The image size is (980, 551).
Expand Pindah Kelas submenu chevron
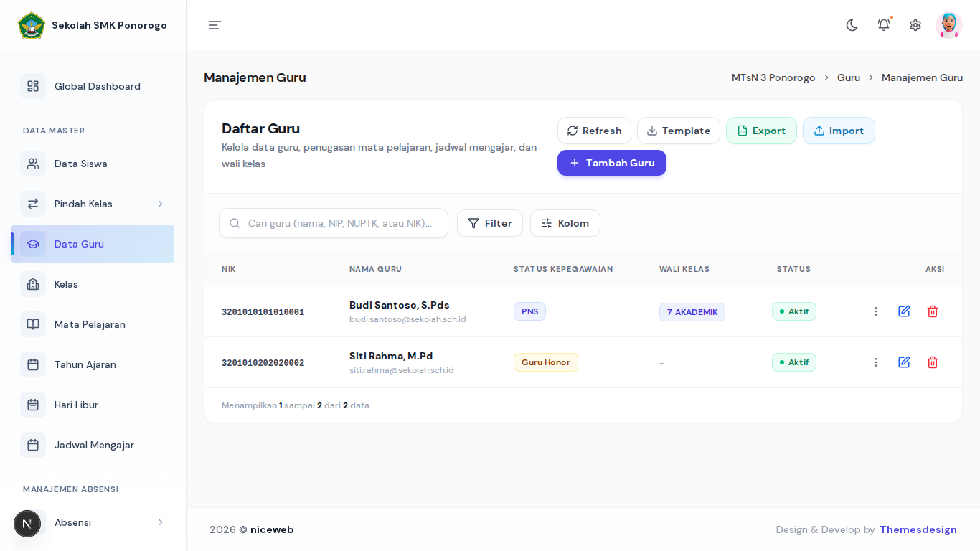click(x=161, y=204)
